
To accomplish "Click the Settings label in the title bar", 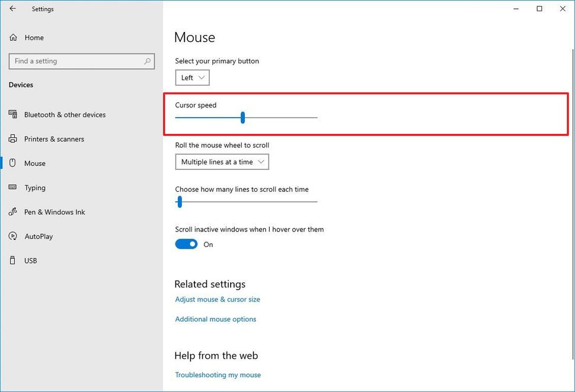I will click(42, 9).
